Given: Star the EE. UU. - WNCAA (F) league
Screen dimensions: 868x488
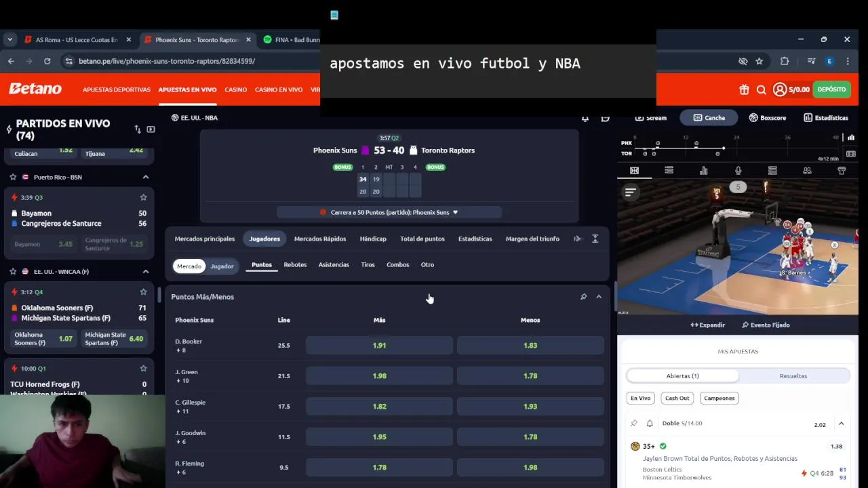Looking at the screenshot, I should point(13,272).
